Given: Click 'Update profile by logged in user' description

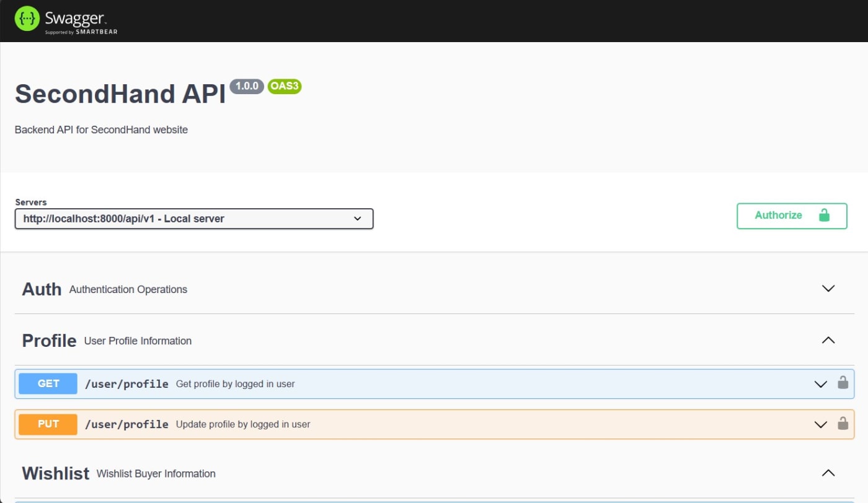Looking at the screenshot, I should tap(243, 424).
